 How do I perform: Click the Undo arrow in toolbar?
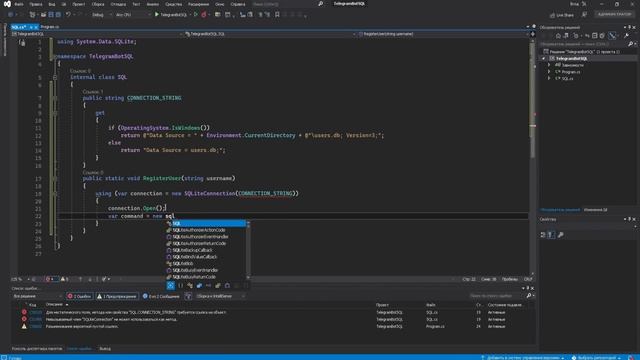[68, 15]
